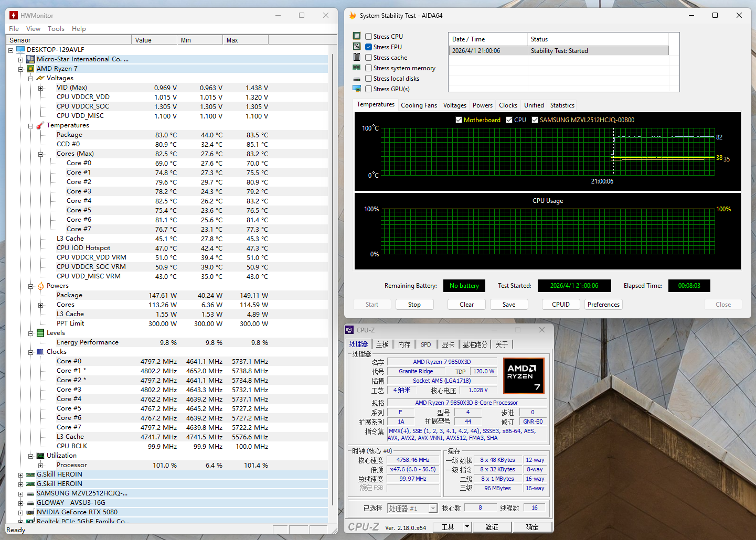Click the Micro-Star motherboard icon

tap(30, 59)
